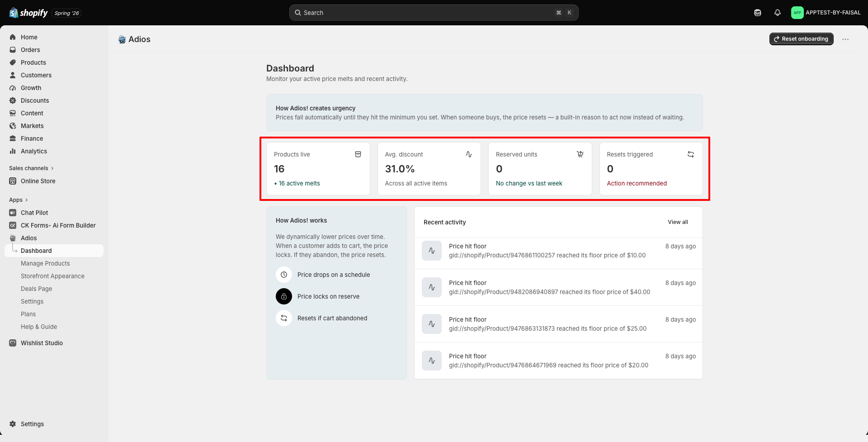The width and height of the screenshot is (868, 442).
Task: Click the 'Price locks on reserve' text
Action: tap(328, 296)
